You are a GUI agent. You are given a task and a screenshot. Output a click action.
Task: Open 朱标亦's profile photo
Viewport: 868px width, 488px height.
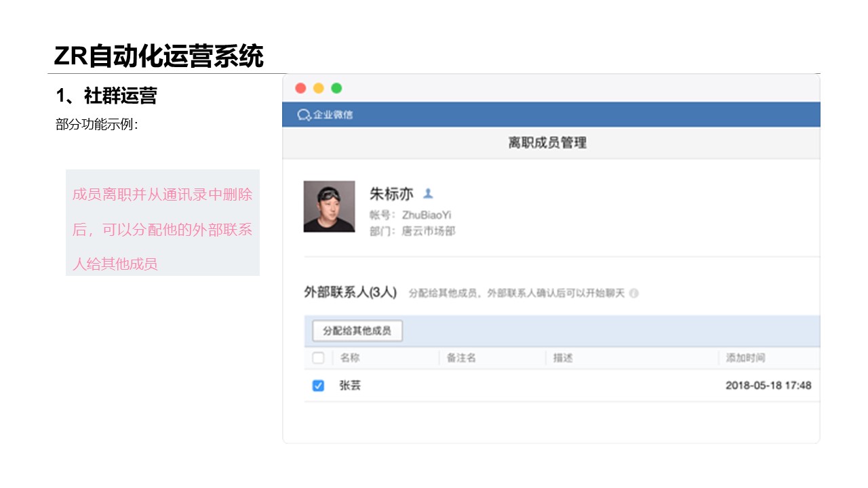(329, 207)
